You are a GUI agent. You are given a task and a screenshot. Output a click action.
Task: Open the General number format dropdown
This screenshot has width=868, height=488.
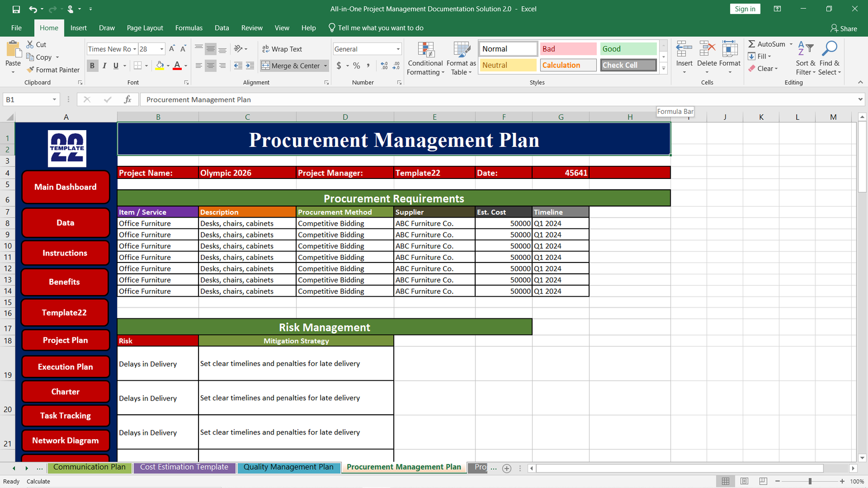tap(398, 49)
